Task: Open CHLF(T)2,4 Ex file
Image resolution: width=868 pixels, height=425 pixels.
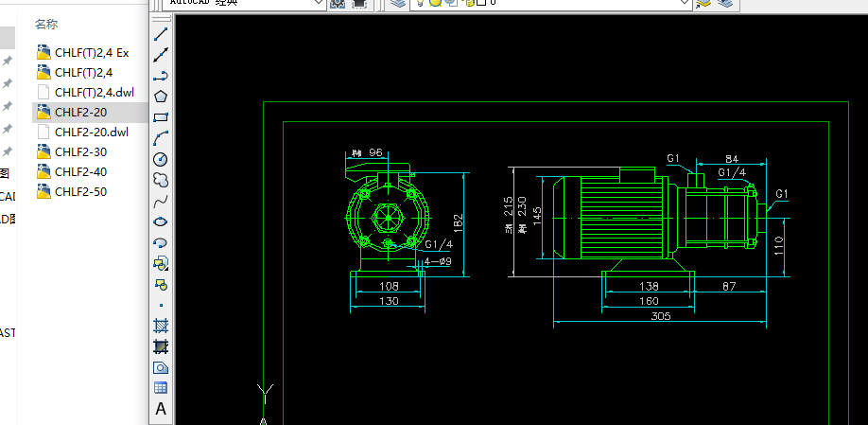Action: (x=91, y=52)
